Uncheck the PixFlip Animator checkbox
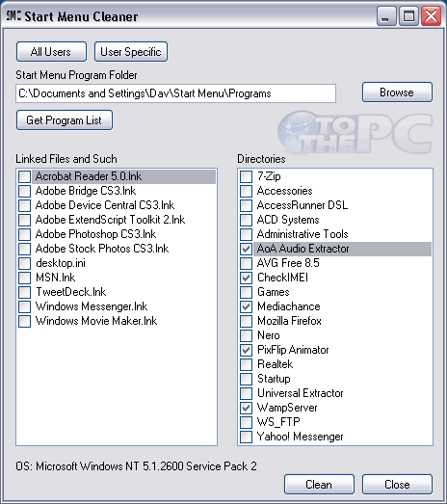The image size is (447, 504). tap(247, 350)
